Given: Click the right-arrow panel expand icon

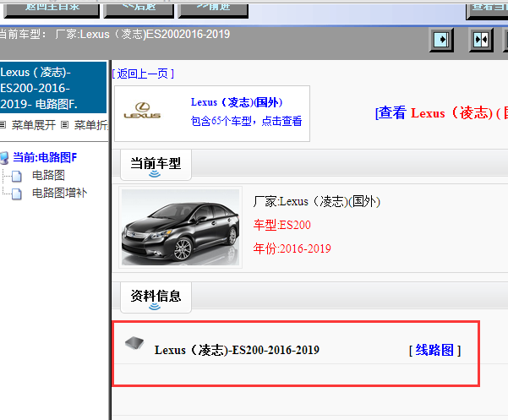Looking at the screenshot, I should (x=441, y=41).
